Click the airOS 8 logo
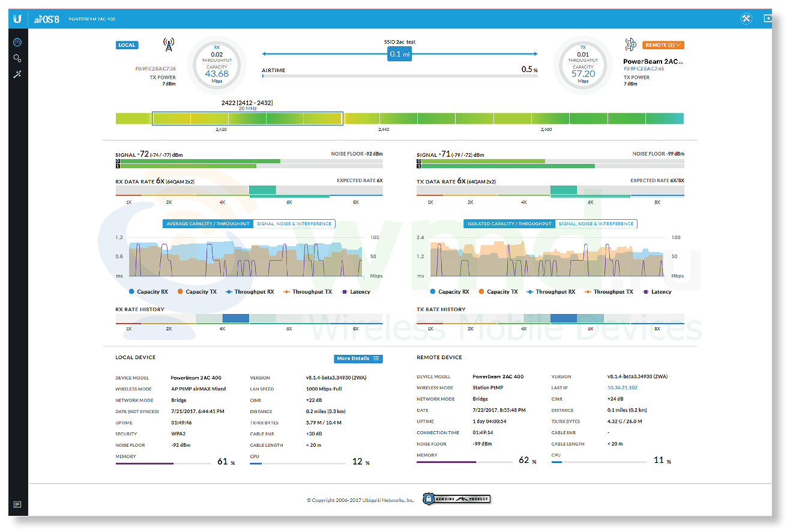 click(46, 19)
